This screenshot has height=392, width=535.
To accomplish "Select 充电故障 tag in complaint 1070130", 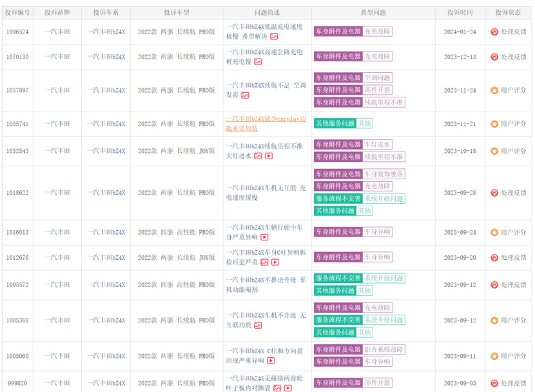I will pyautogui.click(x=377, y=56).
